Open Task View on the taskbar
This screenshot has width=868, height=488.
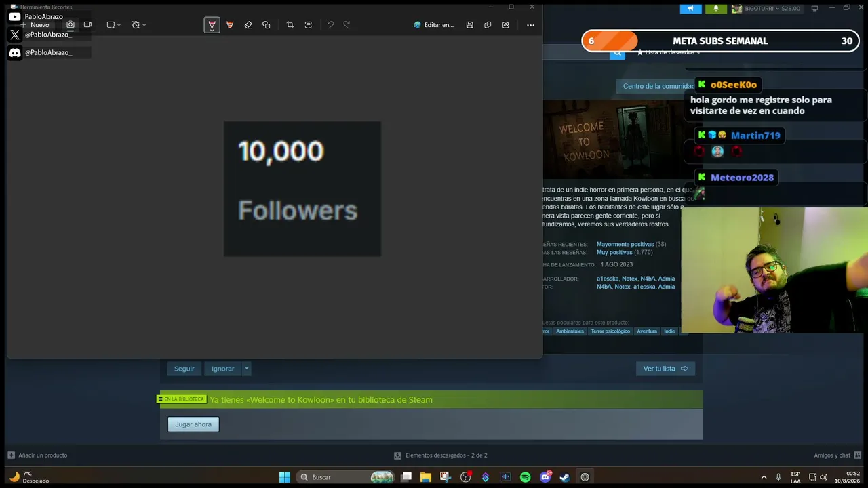coord(406,477)
